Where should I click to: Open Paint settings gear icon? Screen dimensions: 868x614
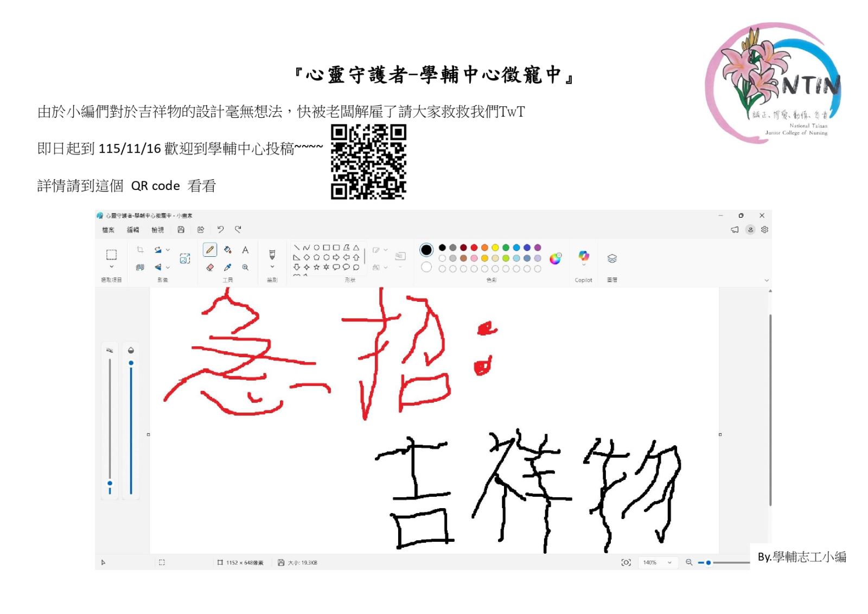pyautogui.click(x=765, y=230)
